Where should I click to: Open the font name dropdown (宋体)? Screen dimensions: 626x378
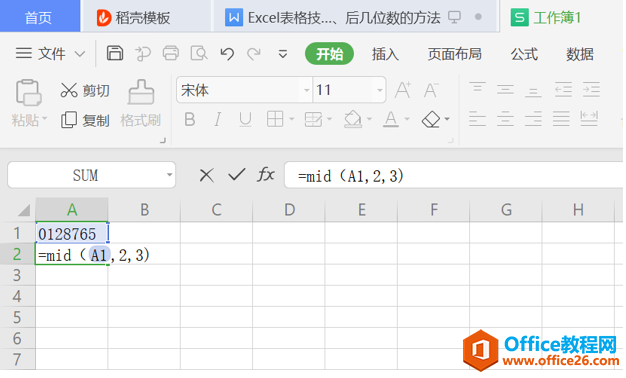click(306, 90)
